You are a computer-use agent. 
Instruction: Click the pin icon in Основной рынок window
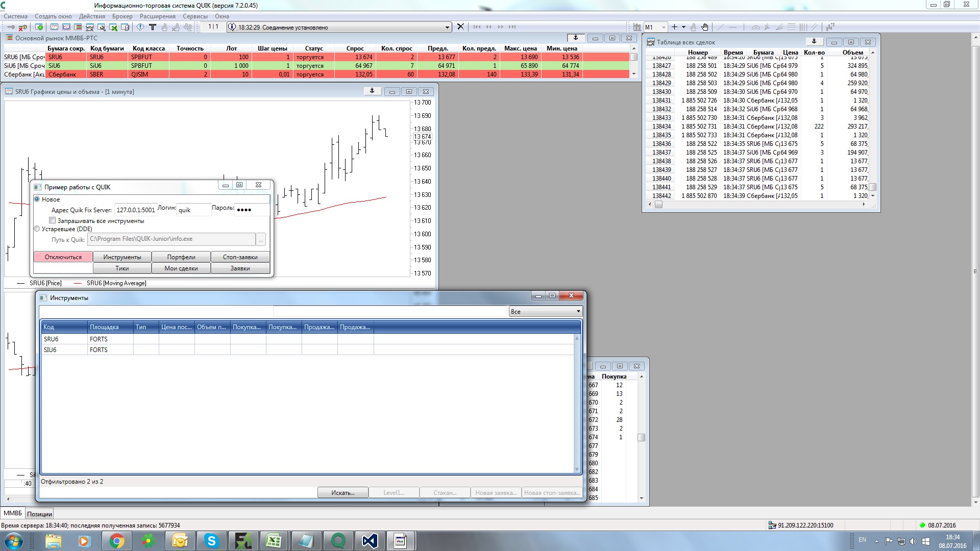[x=576, y=38]
